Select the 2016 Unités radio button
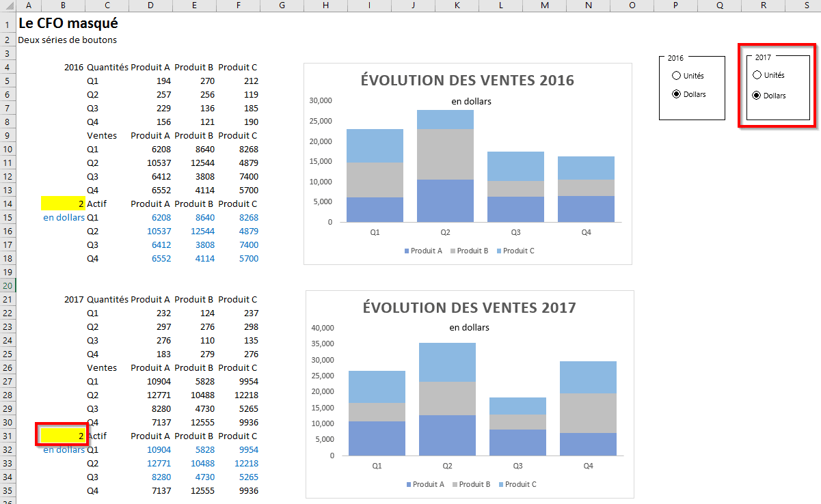821x504 pixels. click(x=677, y=76)
